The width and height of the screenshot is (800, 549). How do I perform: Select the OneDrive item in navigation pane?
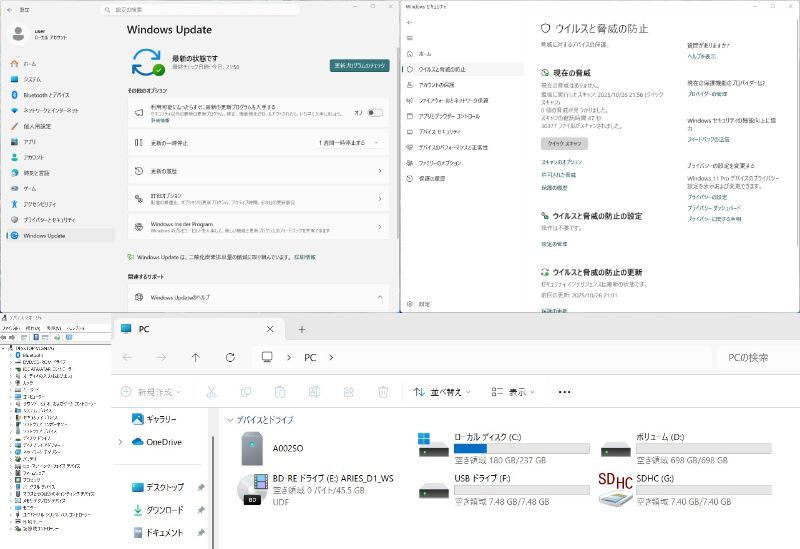coord(163,441)
